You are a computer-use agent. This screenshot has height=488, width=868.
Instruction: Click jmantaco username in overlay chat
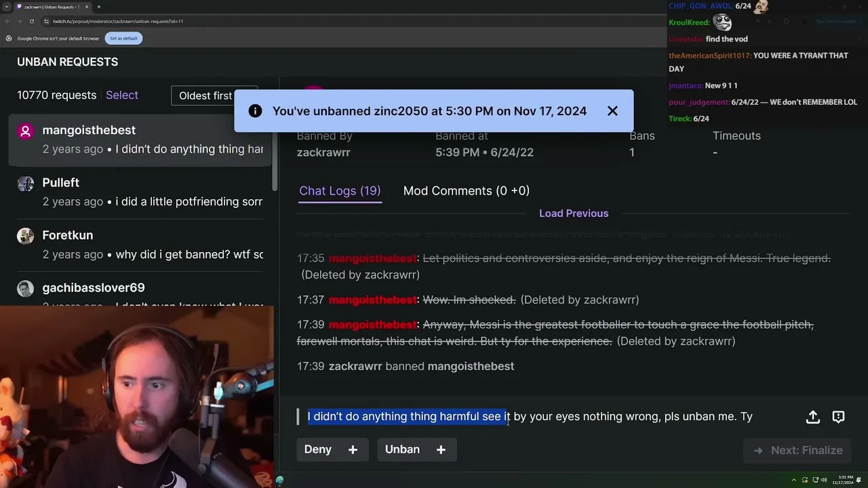[686, 85]
